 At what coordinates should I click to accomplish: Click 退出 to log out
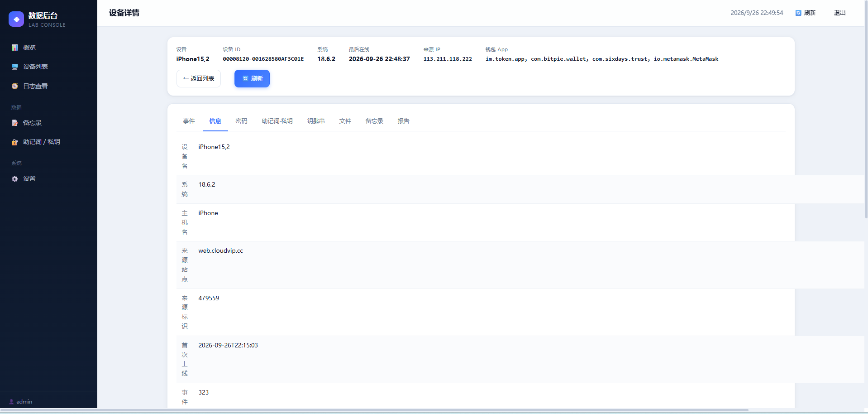pos(840,13)
